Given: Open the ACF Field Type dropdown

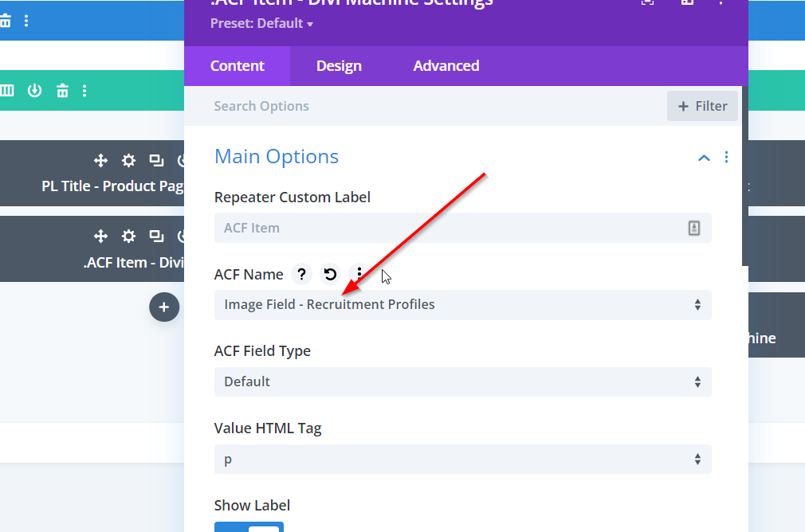Looking at the screenshot, I should (x=462, y=382).
